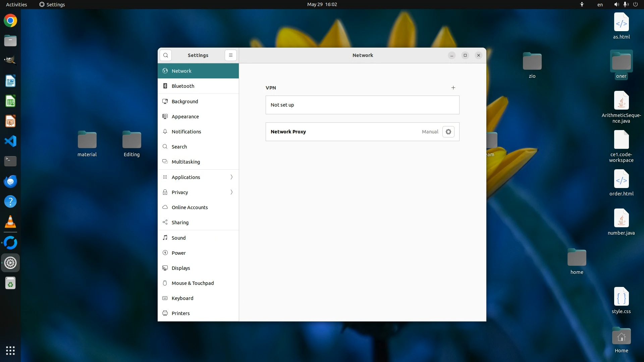The image size is (644, 362).
Task: Open Activities overview
Action: click(x=16, y=4)
